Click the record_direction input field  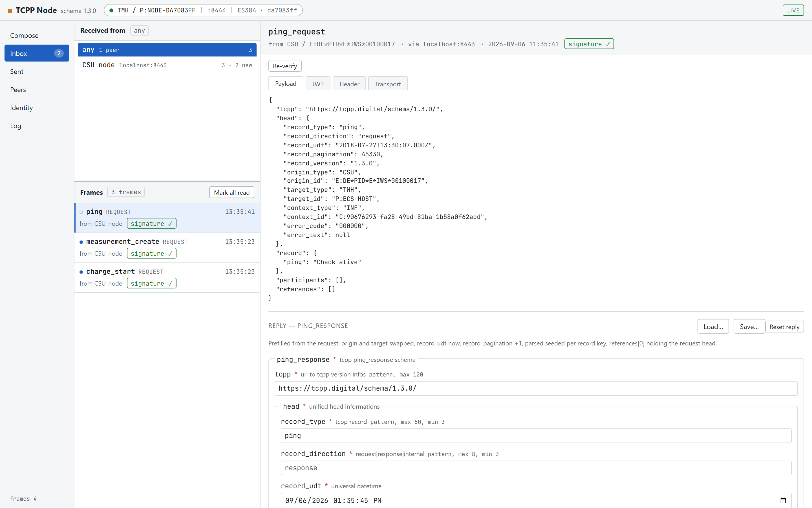536,468
